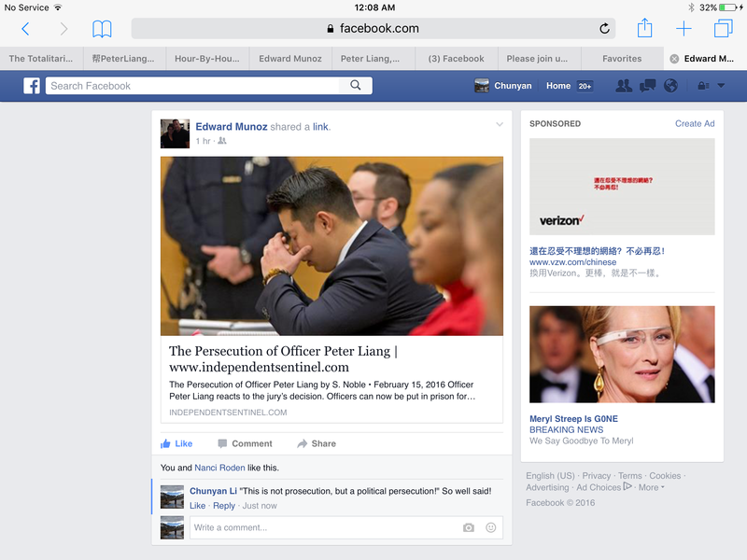Expand post options chevron on shared link
Viewport: 747px width, 560px height.
pyautogui.click(x=500, y=125)
